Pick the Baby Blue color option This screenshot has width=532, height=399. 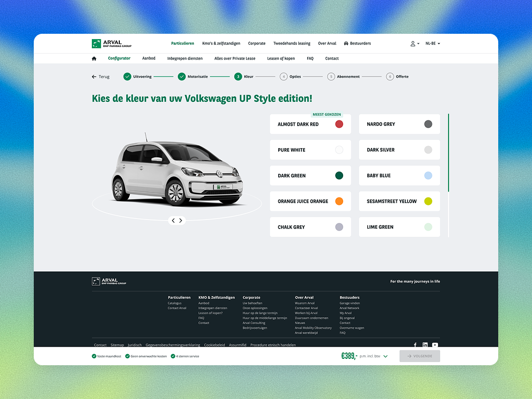(399, 176)
